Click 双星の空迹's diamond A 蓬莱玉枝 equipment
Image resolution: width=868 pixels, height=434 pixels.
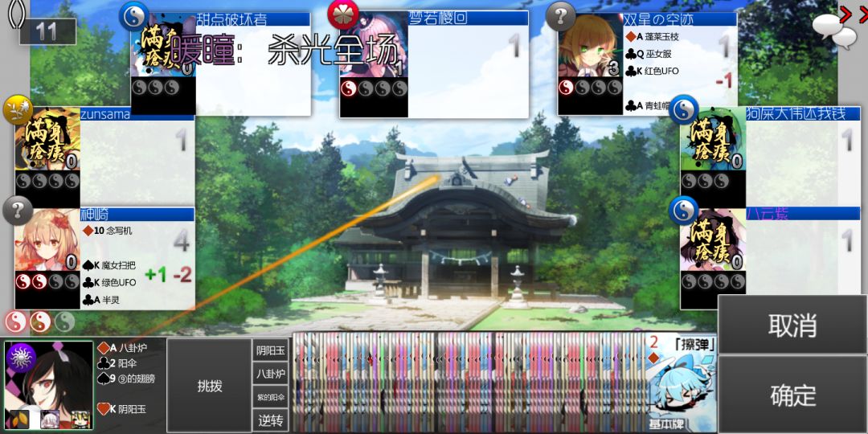click(652, 36)
